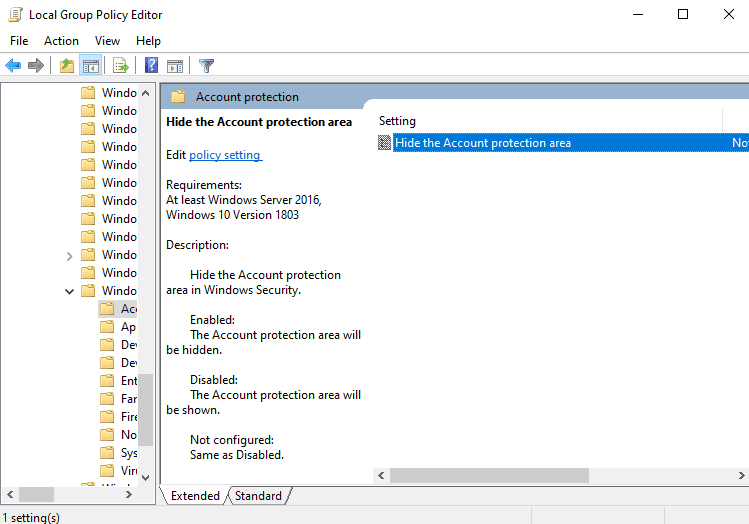Click the tree horizontal scroll right arrow
Image resolution: width=749 pixels, height=524 pixels.
click(x=128, y=495)
